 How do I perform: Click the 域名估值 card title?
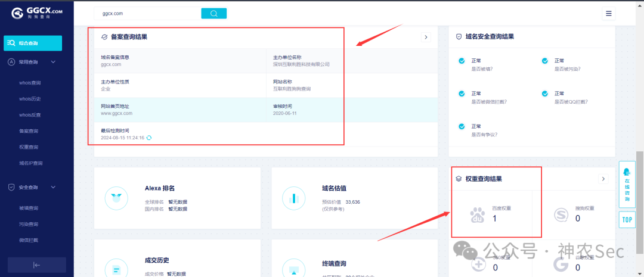click(x=335, y=188)
